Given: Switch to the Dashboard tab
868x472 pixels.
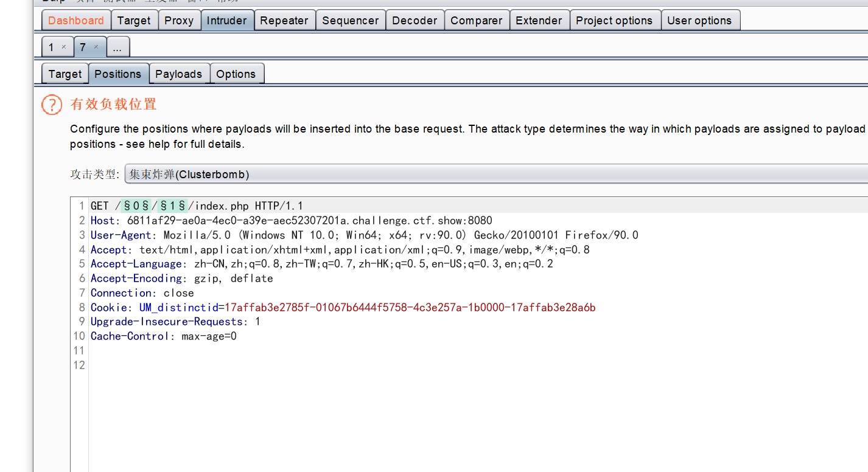Looking at the screenshot, I should 76,20.
